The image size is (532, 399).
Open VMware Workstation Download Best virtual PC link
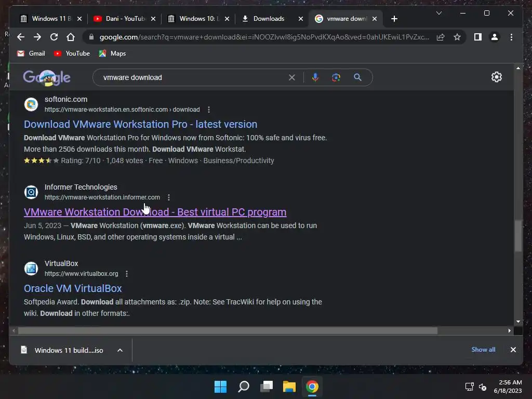(x=155, y=212)
